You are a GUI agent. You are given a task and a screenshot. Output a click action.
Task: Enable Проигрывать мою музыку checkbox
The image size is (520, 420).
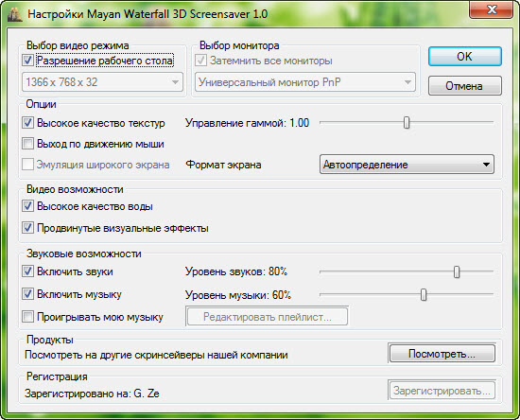coord(27,317)
